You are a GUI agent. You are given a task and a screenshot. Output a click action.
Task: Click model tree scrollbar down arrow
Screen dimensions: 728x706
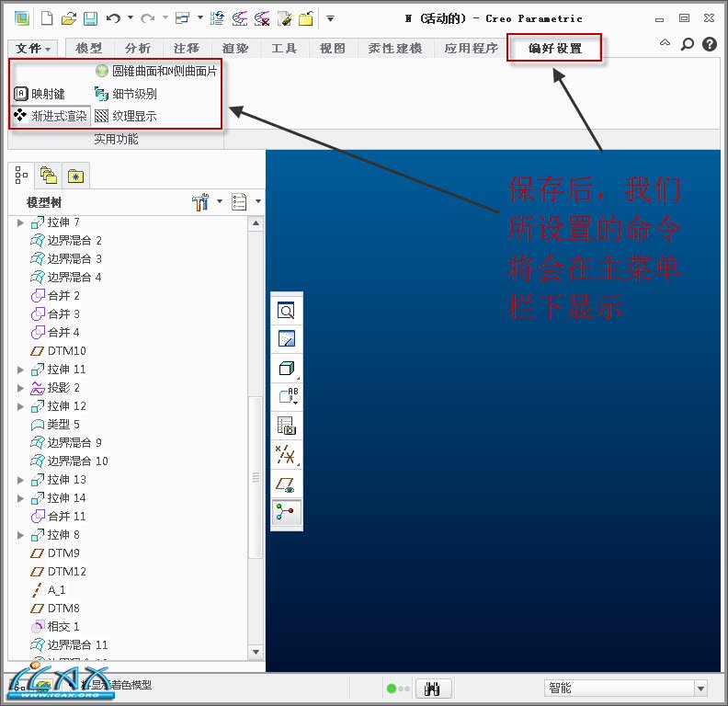256,652
